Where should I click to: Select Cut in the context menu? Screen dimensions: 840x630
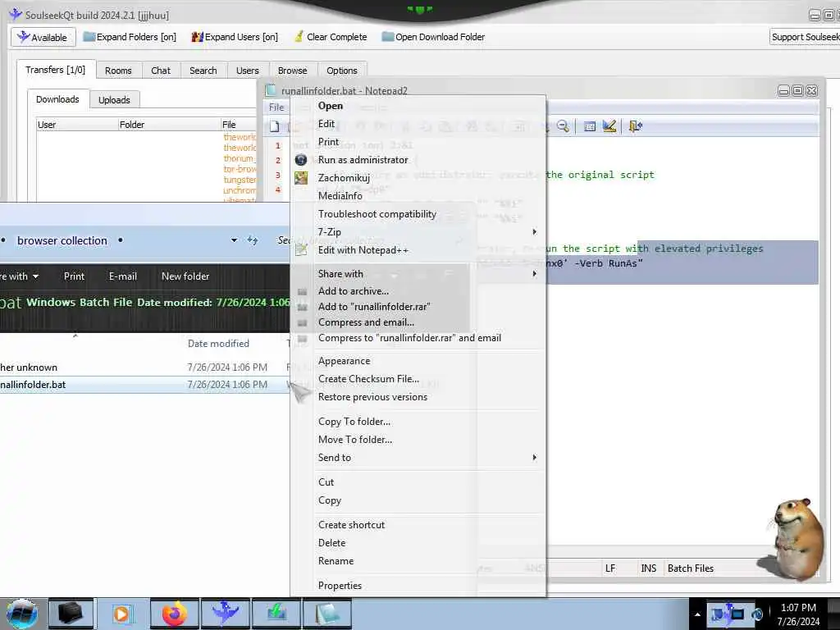coord(326,482)
